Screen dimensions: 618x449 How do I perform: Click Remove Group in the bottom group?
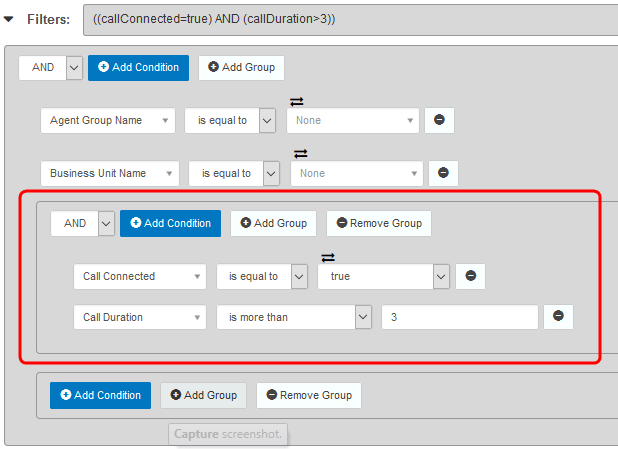308,395
